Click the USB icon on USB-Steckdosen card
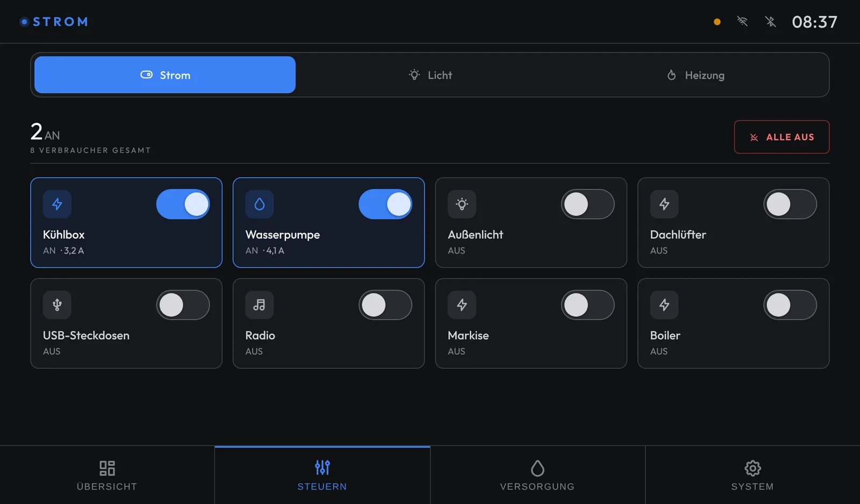This screenshot has height=504, width=860. coord(57,305)
